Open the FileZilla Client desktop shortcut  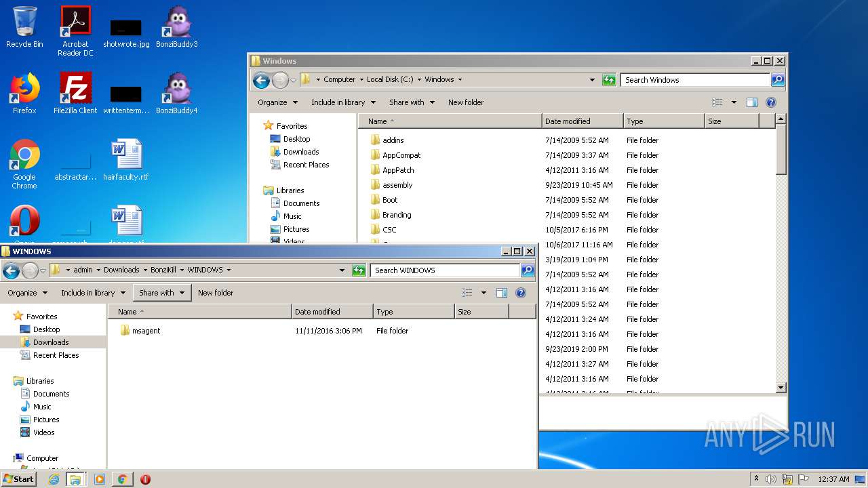pos(75,94)
